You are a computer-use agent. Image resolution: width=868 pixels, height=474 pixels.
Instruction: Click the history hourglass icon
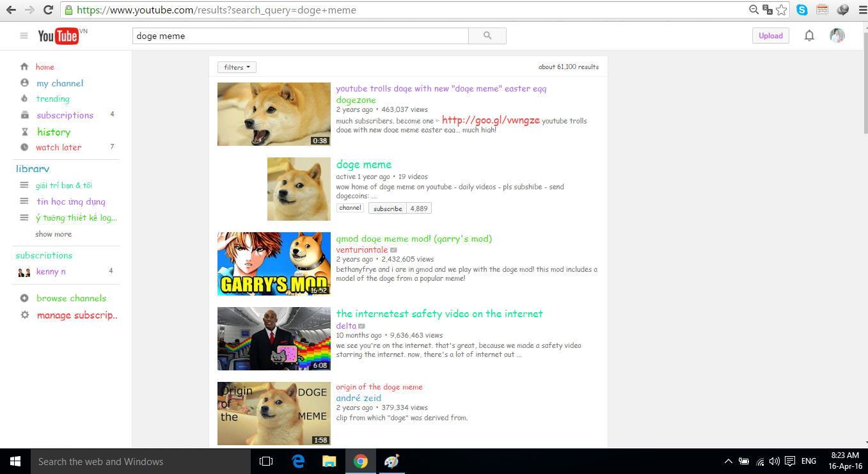[x=24, y=132]
